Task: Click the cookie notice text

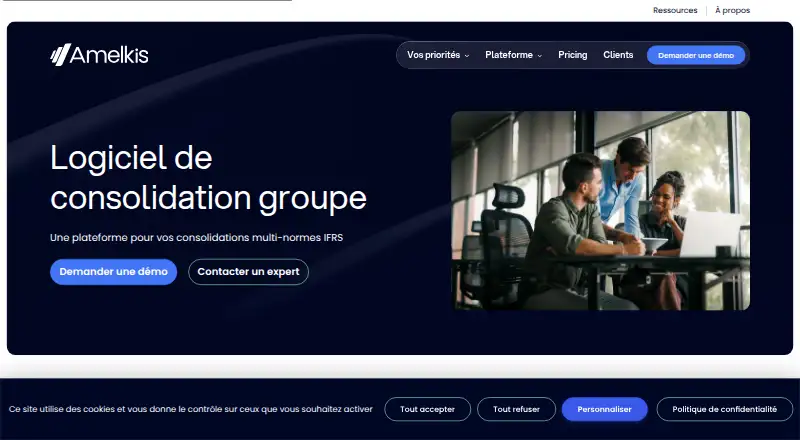Action: pyautogui.click(x=191, y=409)
